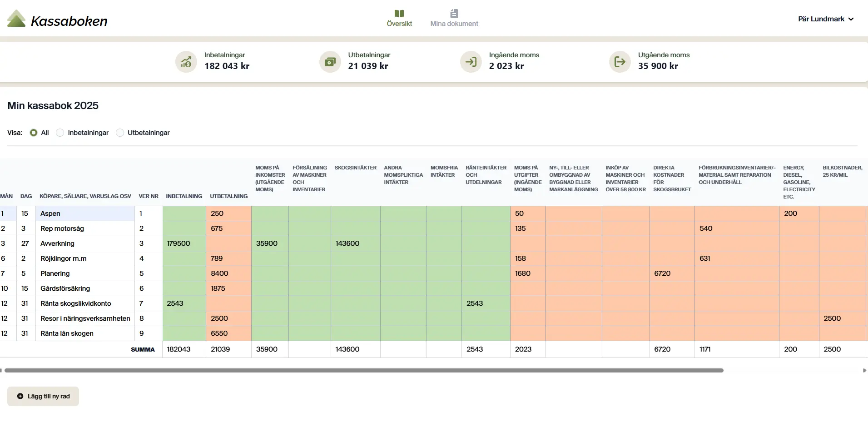The height and width of the screenshot is (422, 868).
Task: Click the Inbetalningar chart icon
Action: click(x=186, y=62)
